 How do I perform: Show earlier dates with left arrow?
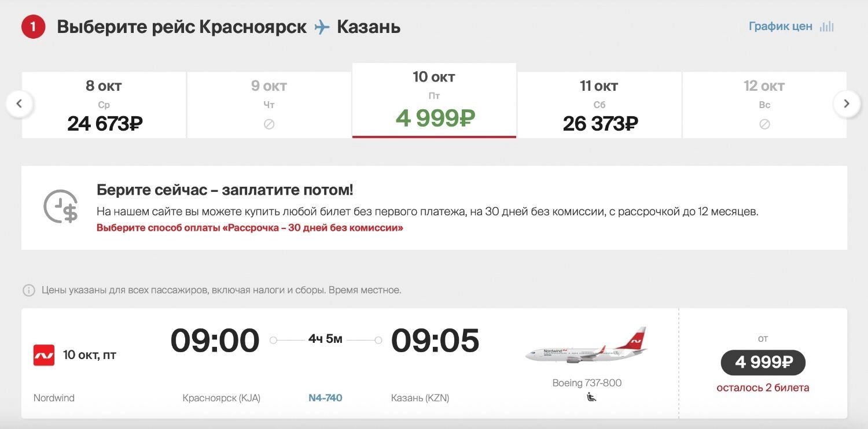click(19, 104)
